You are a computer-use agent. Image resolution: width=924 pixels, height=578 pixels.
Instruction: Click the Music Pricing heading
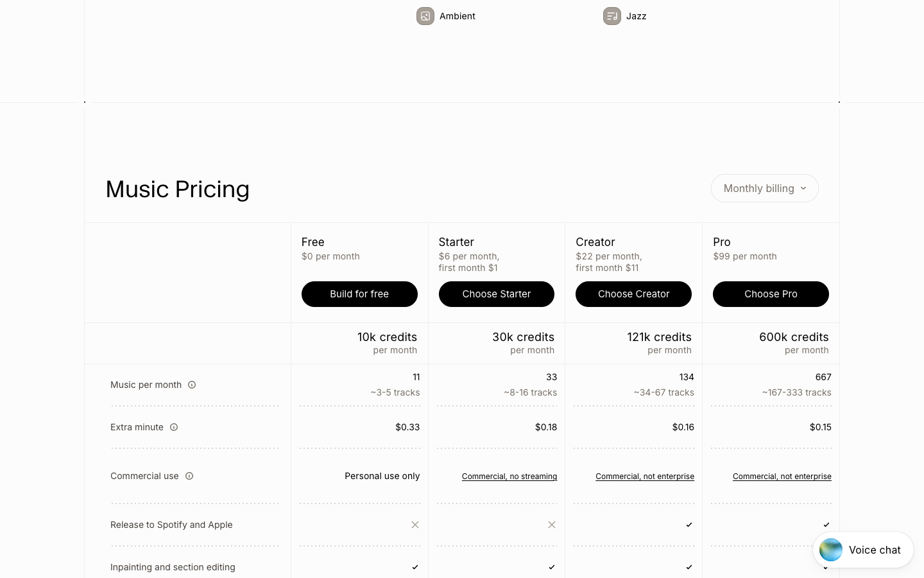(178, 189)
